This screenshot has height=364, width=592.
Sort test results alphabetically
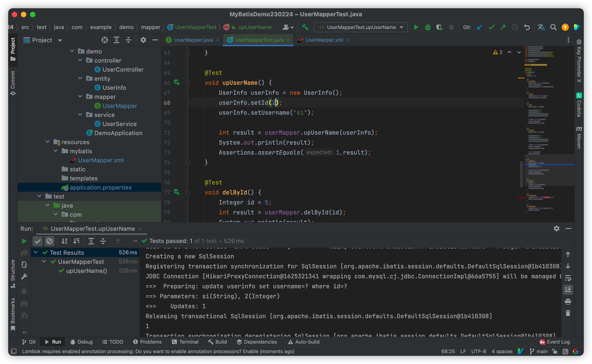pos(64,241)
